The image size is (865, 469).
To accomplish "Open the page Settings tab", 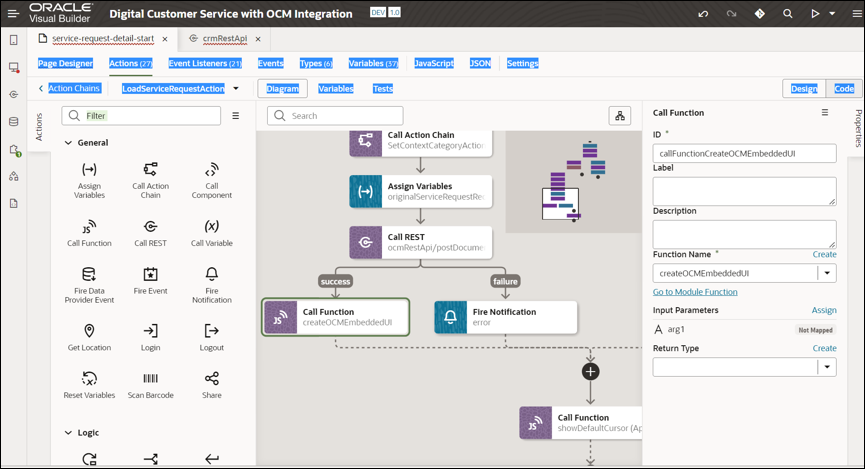I will point(522,63).
